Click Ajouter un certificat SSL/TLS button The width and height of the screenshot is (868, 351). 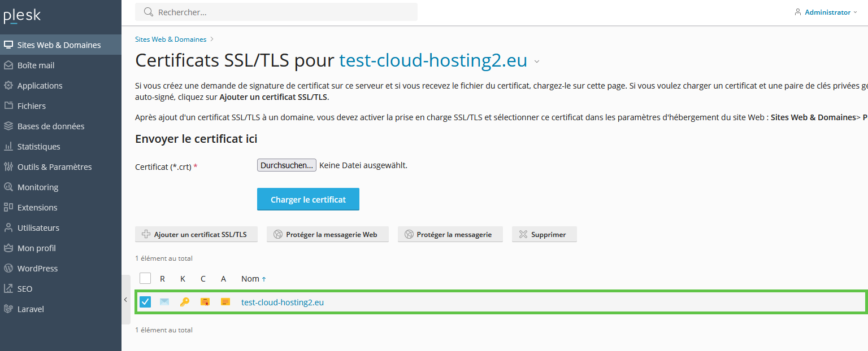point(196,234)
